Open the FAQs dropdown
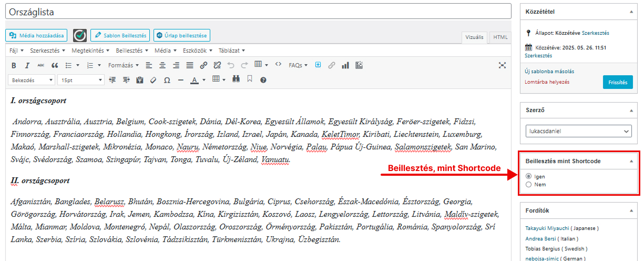 click(x=298, y=65)
